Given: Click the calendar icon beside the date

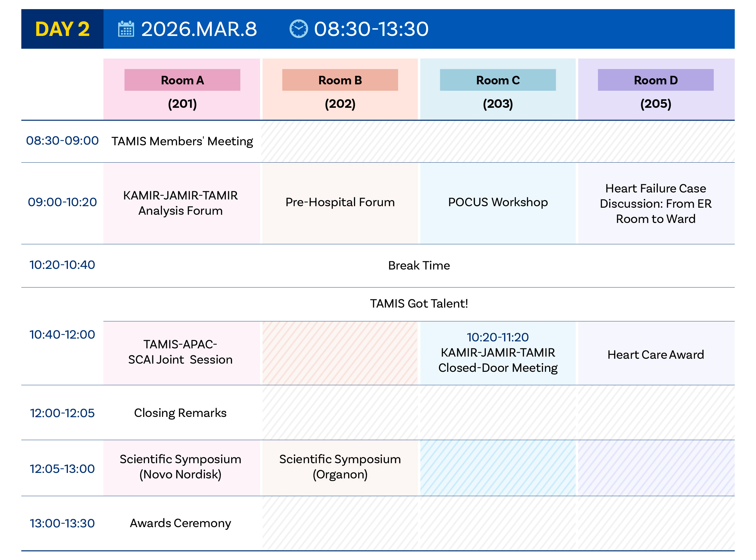Looking at the screenshot, I should [126, 29].
